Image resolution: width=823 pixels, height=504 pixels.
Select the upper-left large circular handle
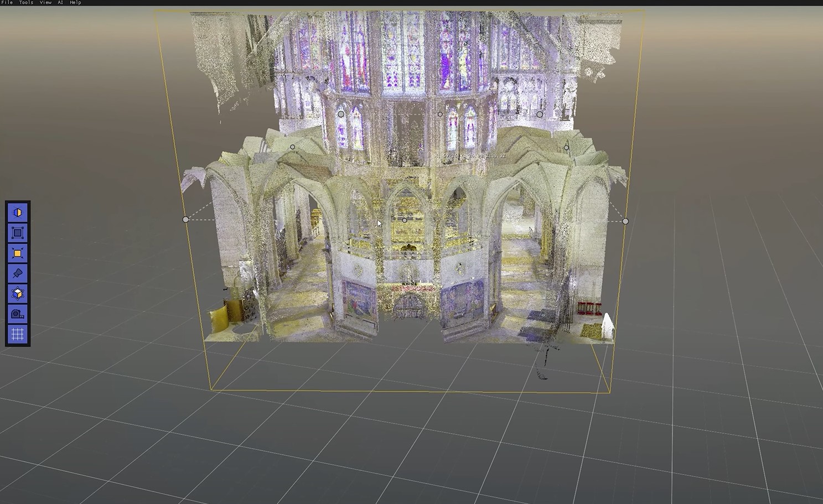tap(341, 114)
